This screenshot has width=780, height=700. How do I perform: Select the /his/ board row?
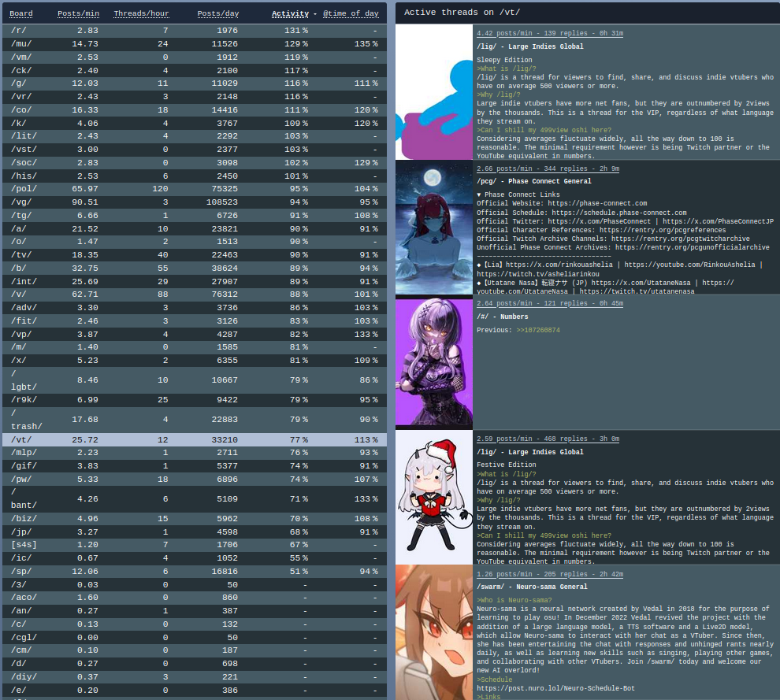pos(195,176)
